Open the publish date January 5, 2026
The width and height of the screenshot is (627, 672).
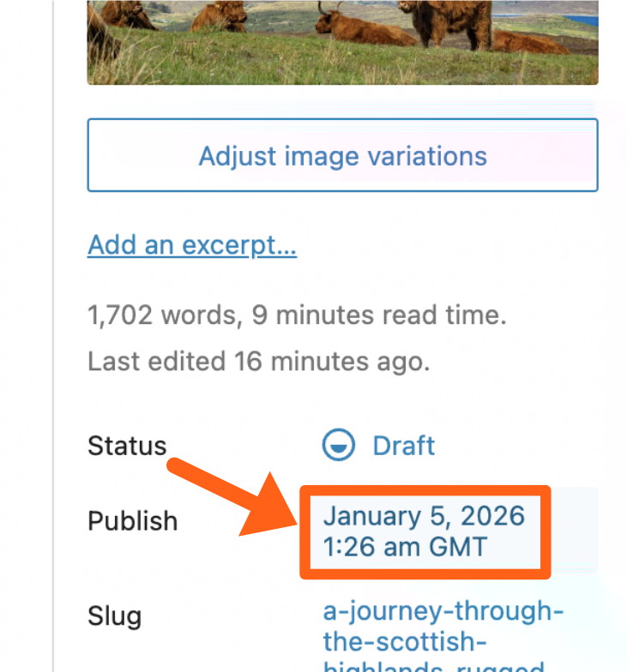click(424, 517)
